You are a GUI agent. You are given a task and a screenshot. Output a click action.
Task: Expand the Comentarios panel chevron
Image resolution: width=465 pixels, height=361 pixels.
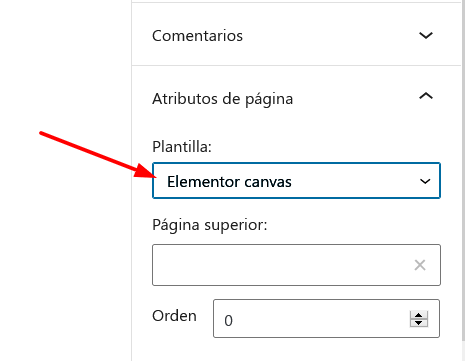[426, 35]
